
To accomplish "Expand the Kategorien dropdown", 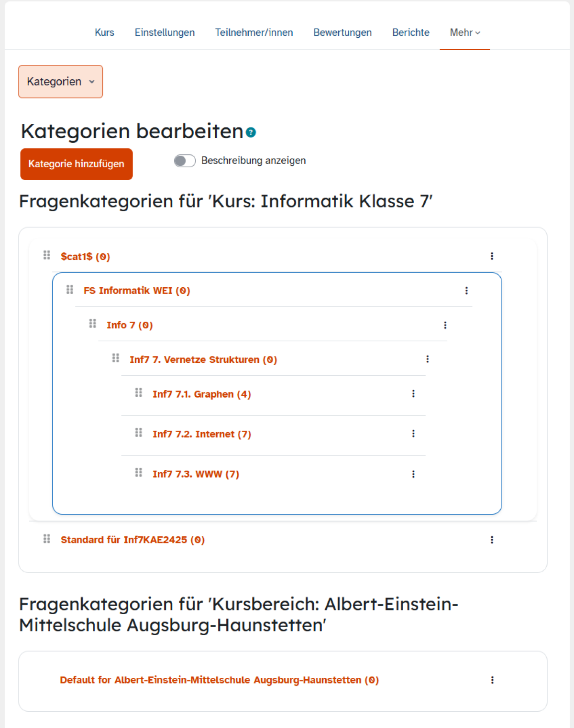I will [x=61, y=82].
